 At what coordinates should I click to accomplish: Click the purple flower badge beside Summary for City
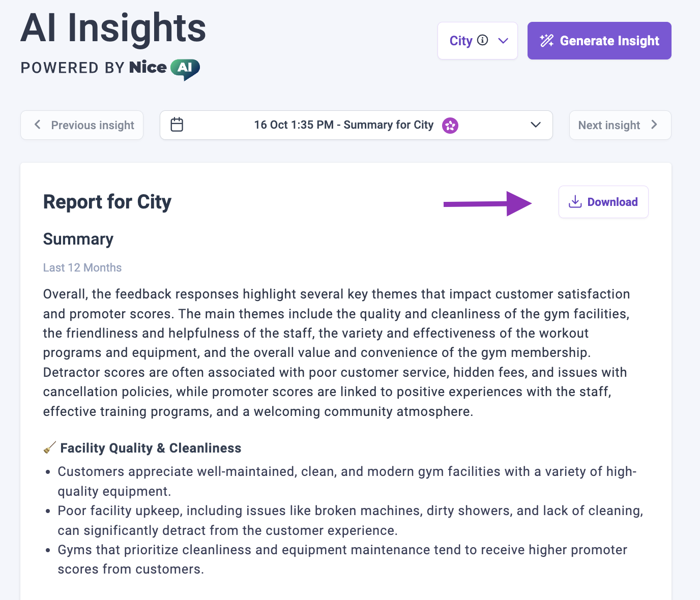(x=450, y=125)
